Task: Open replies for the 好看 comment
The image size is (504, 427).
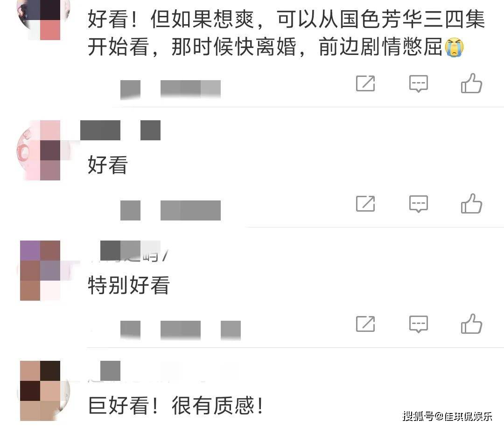Action: tap(419, 204)
